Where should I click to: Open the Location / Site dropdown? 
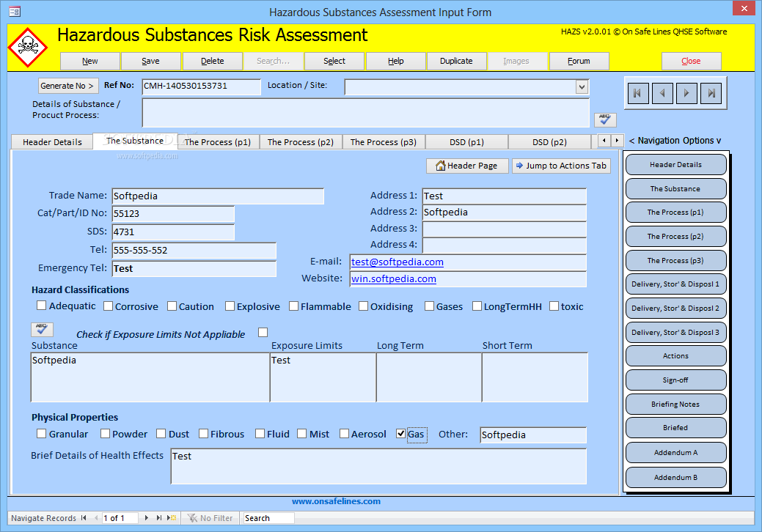[x=582, y=87]
